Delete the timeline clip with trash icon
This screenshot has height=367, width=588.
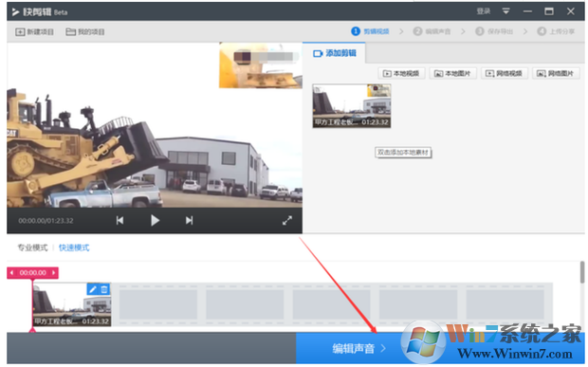104,289
